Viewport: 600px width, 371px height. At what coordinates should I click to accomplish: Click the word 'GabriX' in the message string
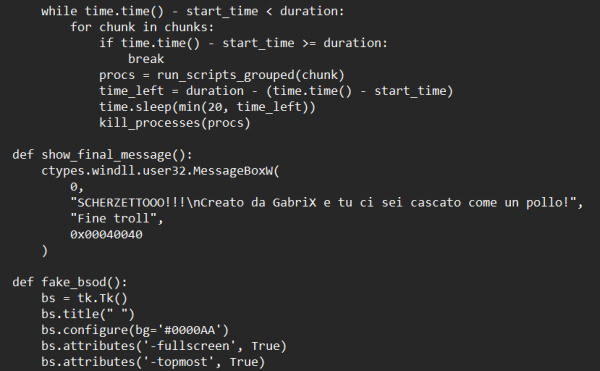(x=294, y=202)
